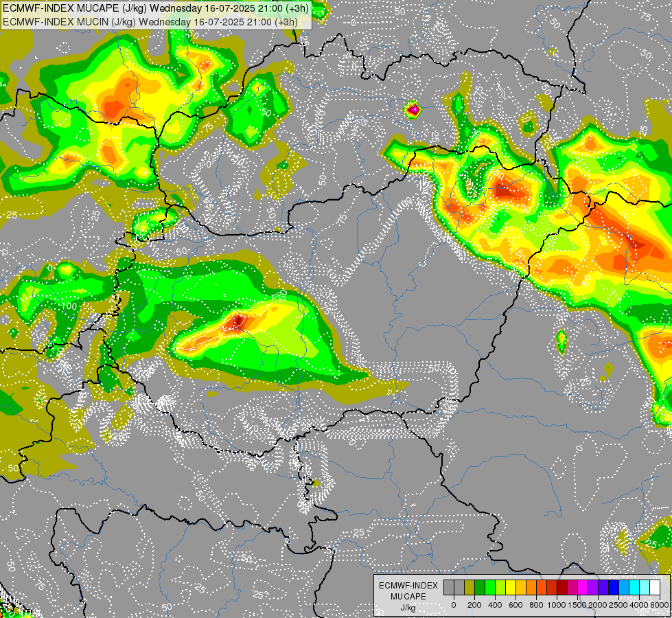Choose the magenta legend swatch
This screenshot has height=618, width=672.
click(x=583, y=587)
